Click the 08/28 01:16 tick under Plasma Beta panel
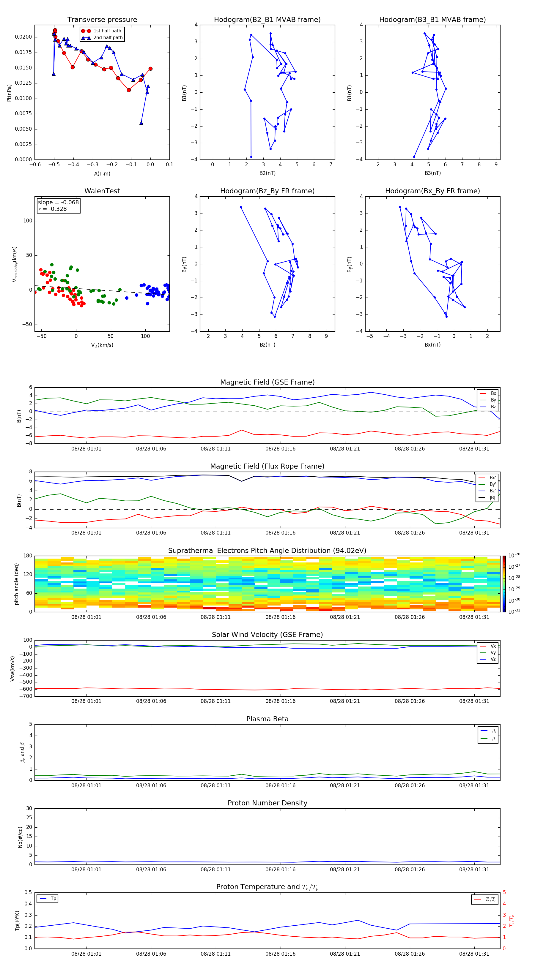Viewport: 535px width, 980px height. tap(280, 785)
